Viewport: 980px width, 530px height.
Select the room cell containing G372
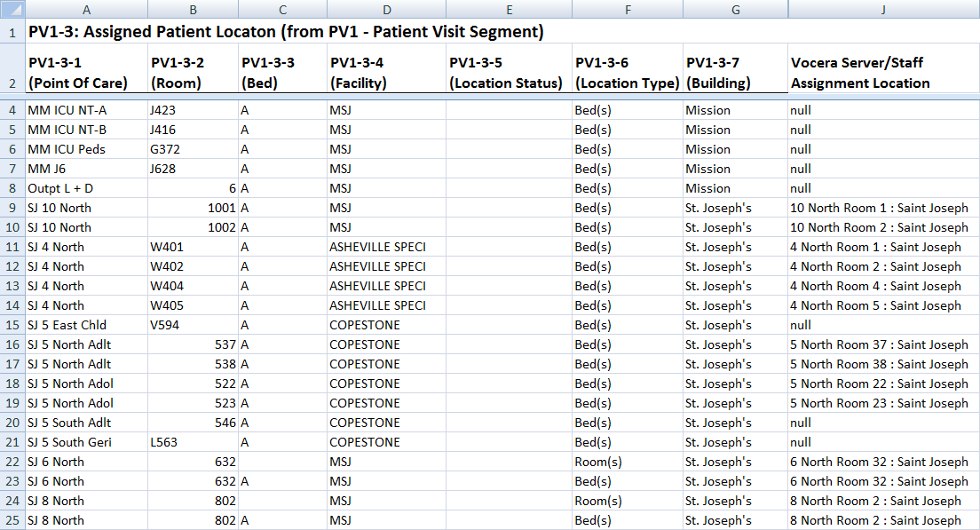pos(193,149)
